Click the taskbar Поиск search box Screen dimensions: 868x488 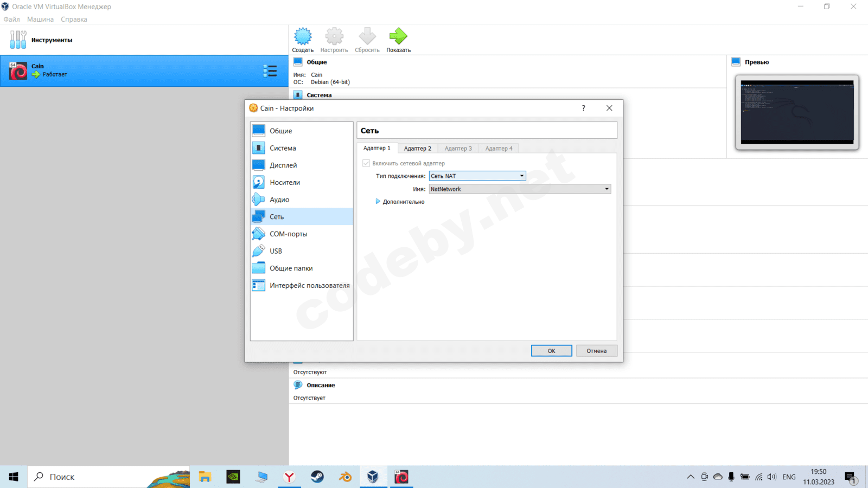(108, 477)
